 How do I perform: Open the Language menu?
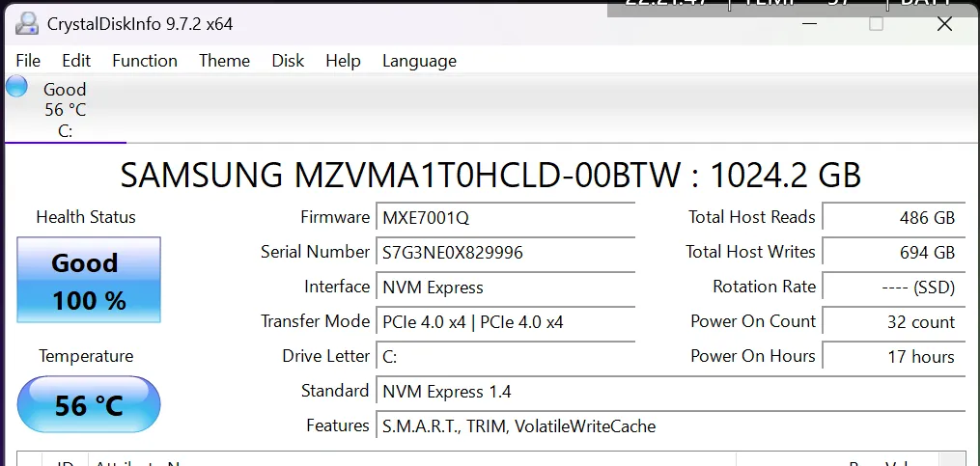[x=419, y=61]
